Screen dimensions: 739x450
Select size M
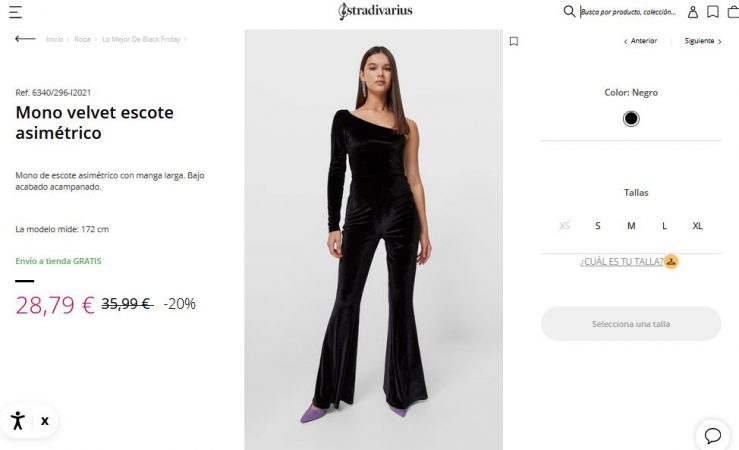(x=631, y=226)
